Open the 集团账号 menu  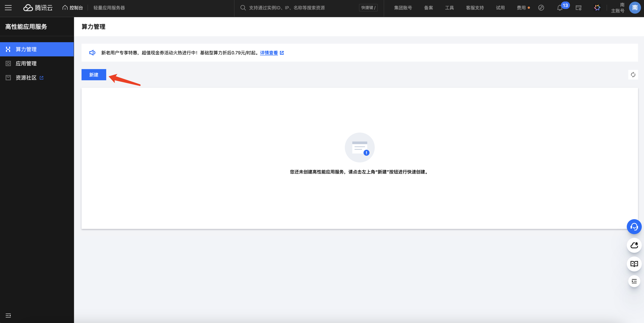pos(403,8)
